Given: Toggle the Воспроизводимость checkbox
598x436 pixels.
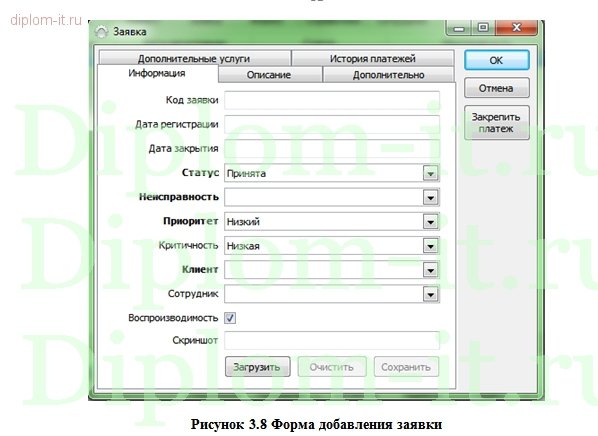Looking at the screenshot, I should coord(230,318).
